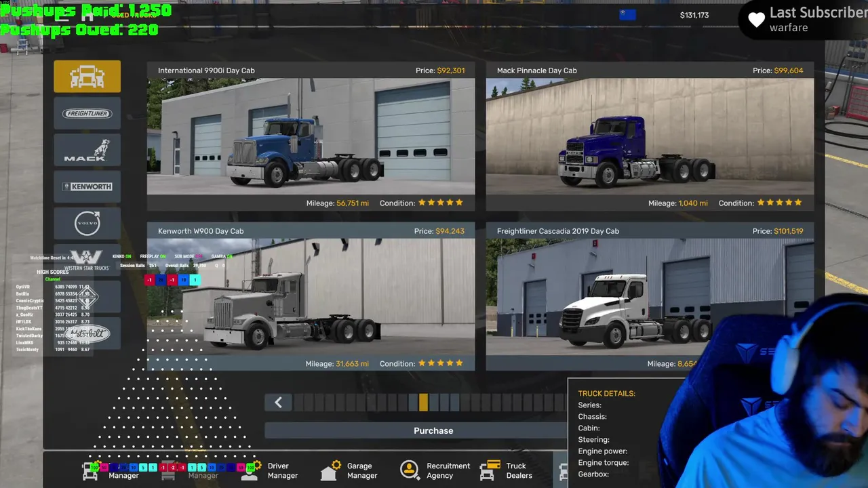Click title 'Freightliner Cascadia 2019 Day Cab'
Image resolution: width=868 pixels, height=488 pixels.
pos(558,231)
